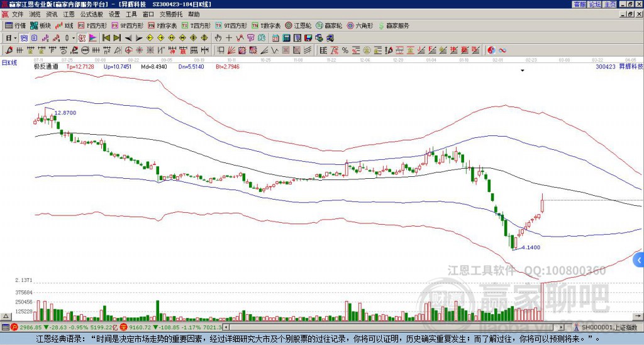Screen dimensions: 644x345
Task: Open the 公式选股 menu
Action: tap(92, 14)
